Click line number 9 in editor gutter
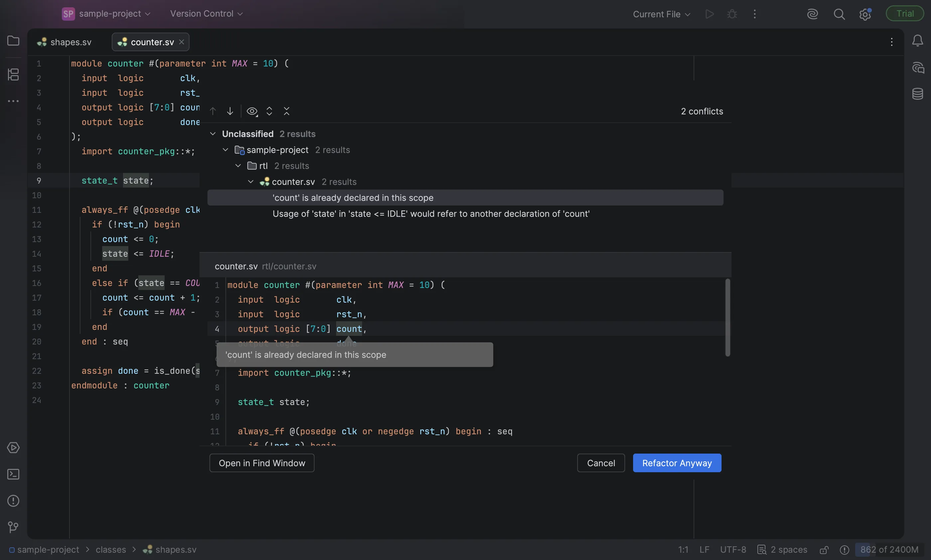Image resolution: width=931 pixels, height=560 pixels. (x=39, y=181)
